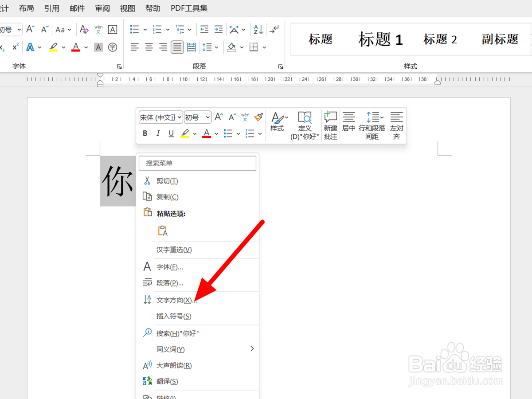Apply the 标题 1 style
The height and width of the screenshot is (399, 532).
[380, 39]
